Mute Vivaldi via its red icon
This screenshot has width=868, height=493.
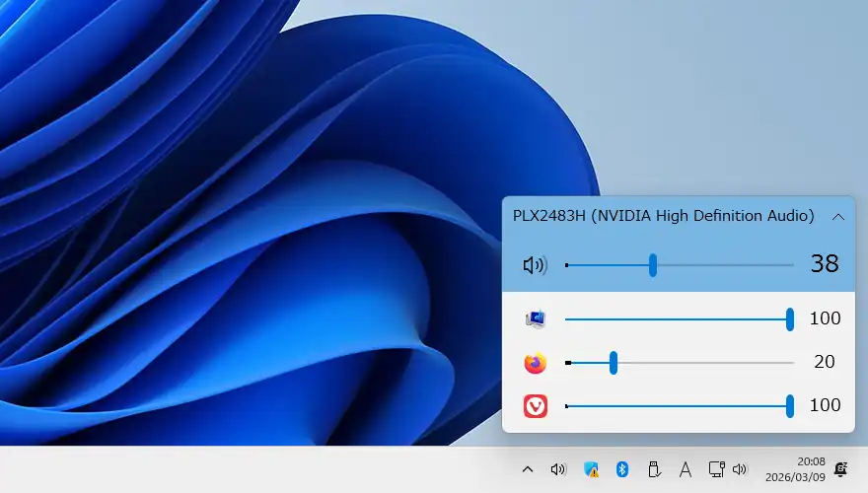(536, 406)
